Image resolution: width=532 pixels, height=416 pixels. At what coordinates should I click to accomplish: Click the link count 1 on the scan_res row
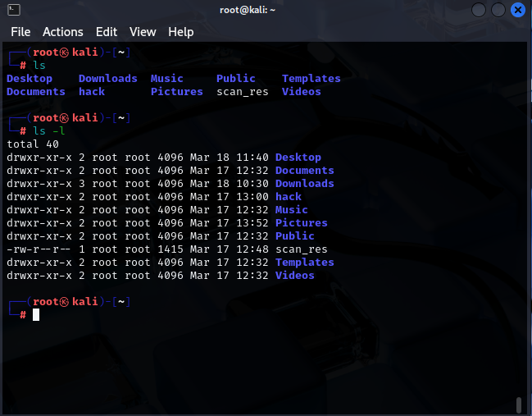click(82, 249)
